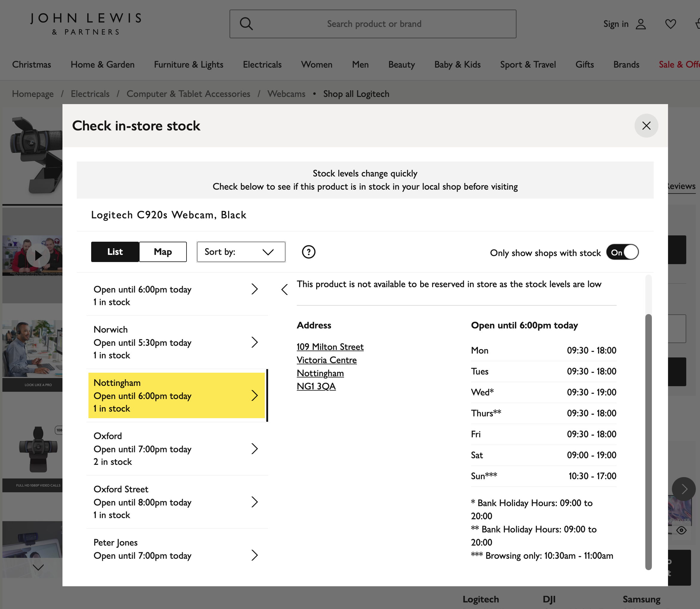
Task: Click the search magnifier icon
Action: 246,24
